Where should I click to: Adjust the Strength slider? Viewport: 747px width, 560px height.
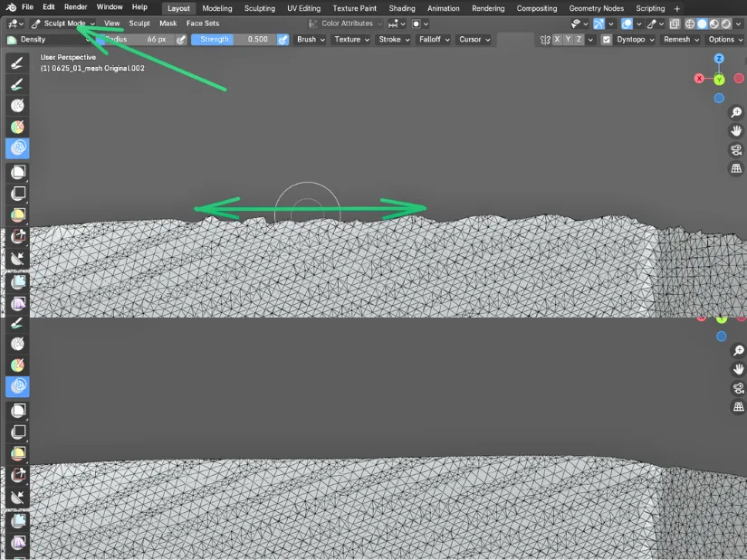click(234, 40)
